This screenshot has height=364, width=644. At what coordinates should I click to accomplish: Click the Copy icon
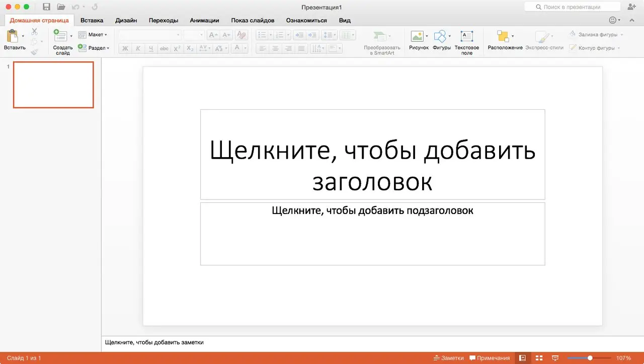[34, 42]
